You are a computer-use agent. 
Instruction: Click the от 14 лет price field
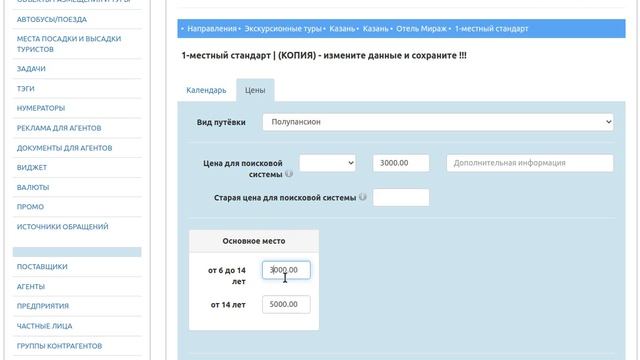pos(286,304)
